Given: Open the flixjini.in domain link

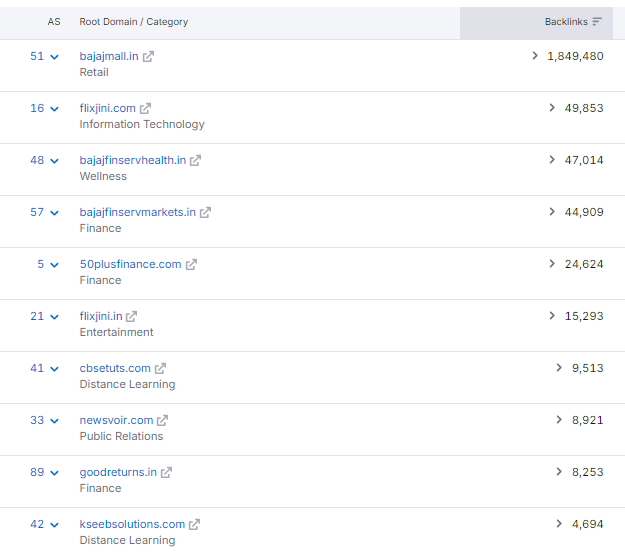Looking at the screenshot, I should click(101, 316).
